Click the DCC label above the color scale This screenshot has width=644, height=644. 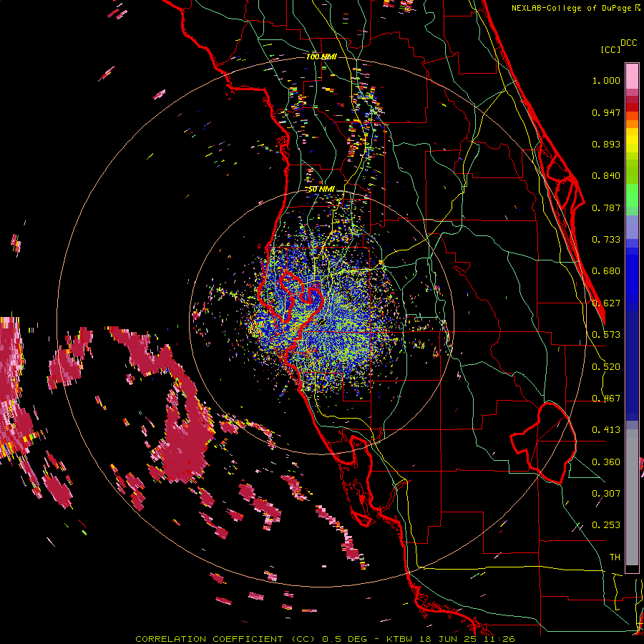[629, 43]
